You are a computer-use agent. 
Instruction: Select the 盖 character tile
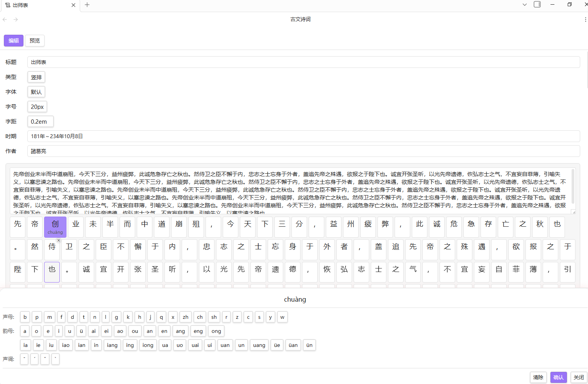[379, 249]
